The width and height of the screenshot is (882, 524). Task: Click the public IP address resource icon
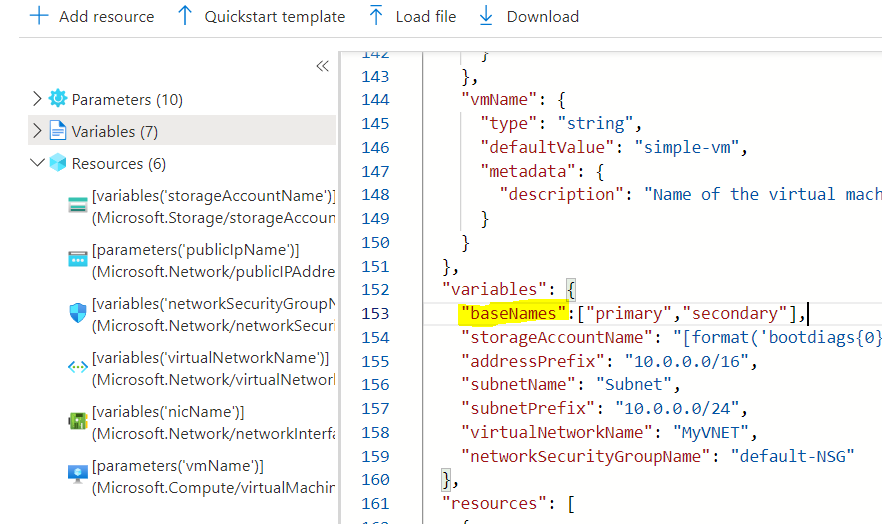(78, 259)
